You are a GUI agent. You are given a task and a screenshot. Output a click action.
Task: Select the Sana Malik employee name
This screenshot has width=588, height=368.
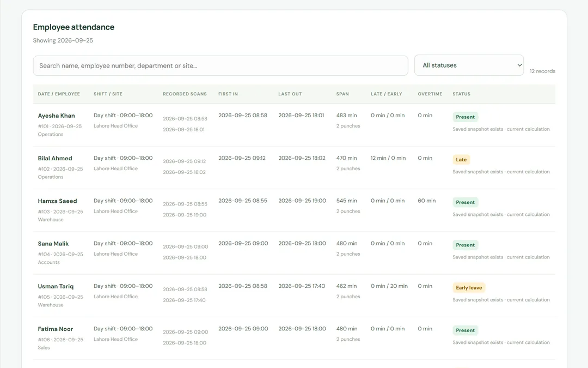pyautogui.click(x=53, y=244)
